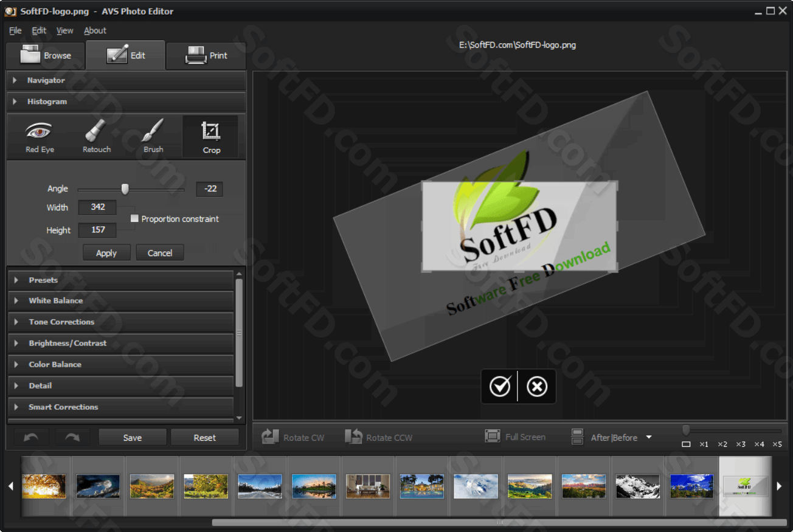Switch to the Browse tab
Viewport: 793px width, 532px height.
click(46, 55)
